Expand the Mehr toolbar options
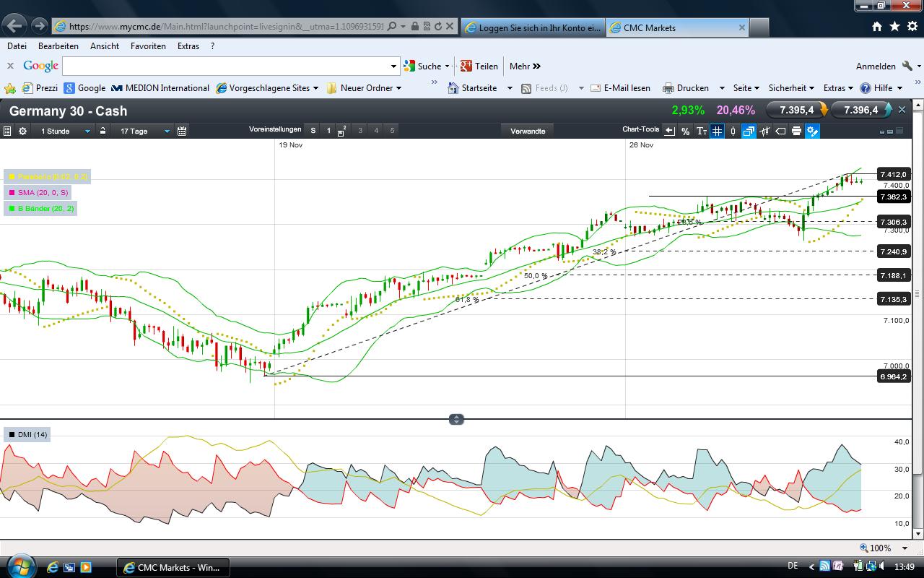This screenshot has height=578, width=924. coord(525,66)
